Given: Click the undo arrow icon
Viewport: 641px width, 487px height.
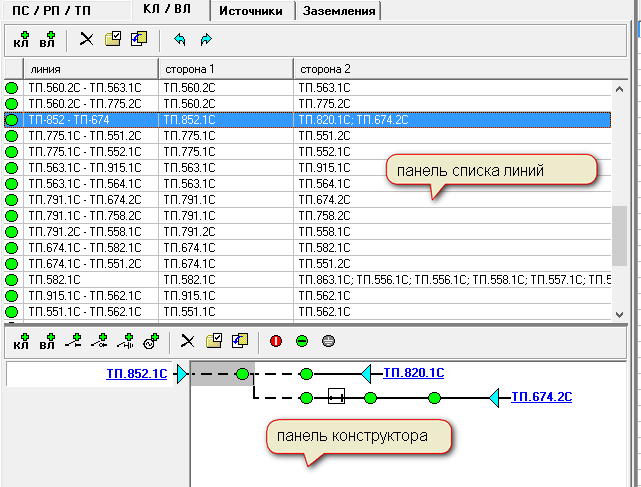Looking at the screenshot, I should pyautogui.click(x=180, y=40).
